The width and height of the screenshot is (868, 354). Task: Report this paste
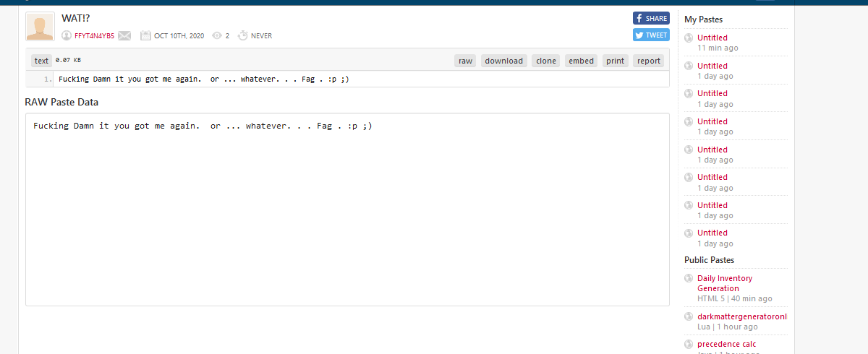coord(649,61)
